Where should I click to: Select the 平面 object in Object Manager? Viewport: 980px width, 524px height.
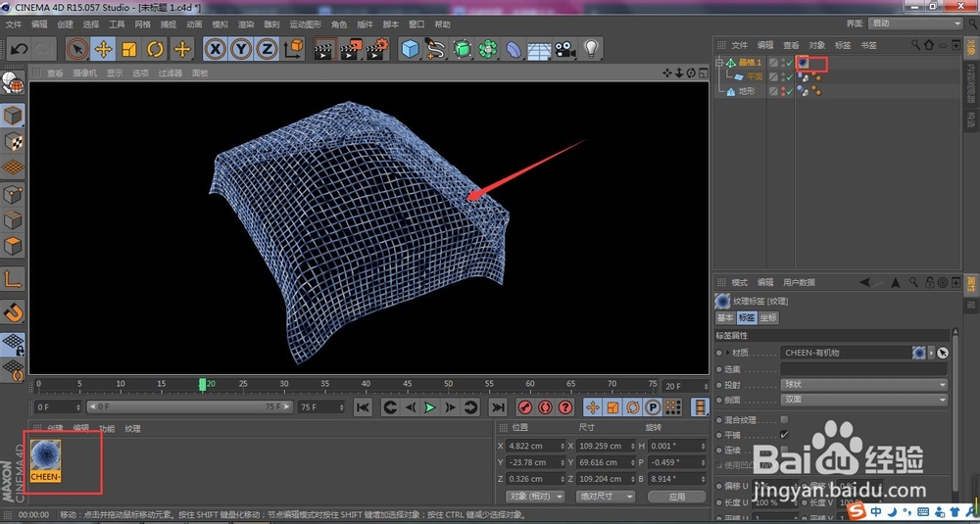pos(755,76)
